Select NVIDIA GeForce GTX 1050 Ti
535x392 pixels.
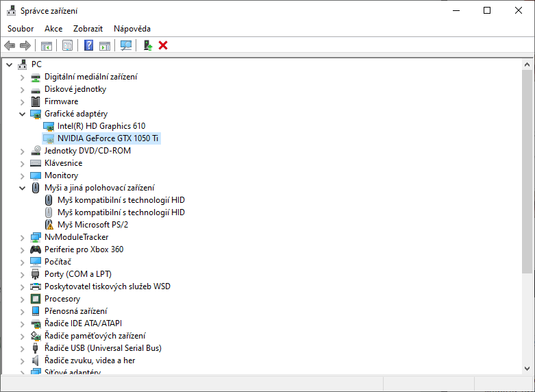[108, 138]
